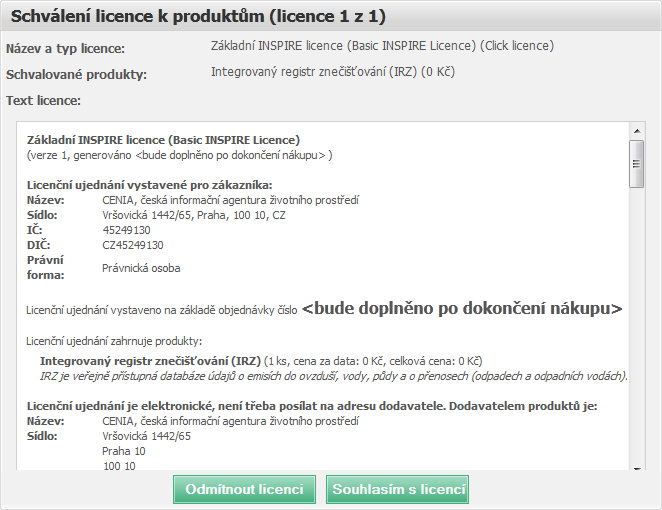Click the large text bude doplněno po dokončení nákupu
Viewport: 662px width, 510px height.
click(x=462, y=309)
